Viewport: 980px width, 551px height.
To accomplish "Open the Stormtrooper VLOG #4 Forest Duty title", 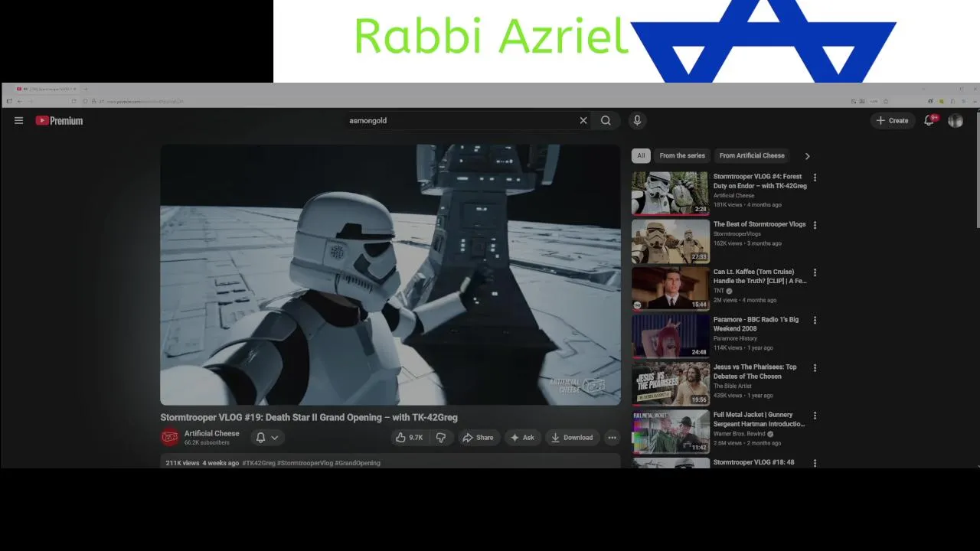I will [x=760, y=181].
